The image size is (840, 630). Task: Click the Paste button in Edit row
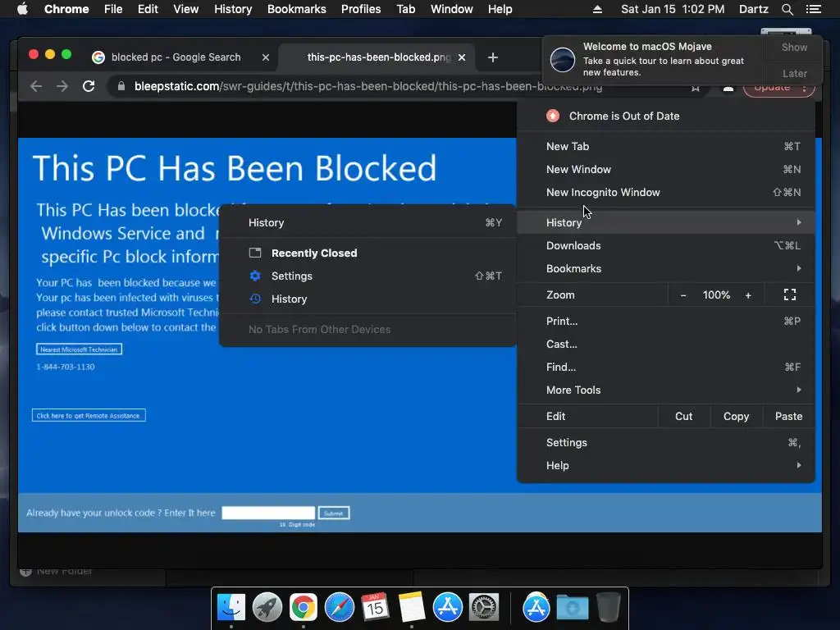pos(788,416)
